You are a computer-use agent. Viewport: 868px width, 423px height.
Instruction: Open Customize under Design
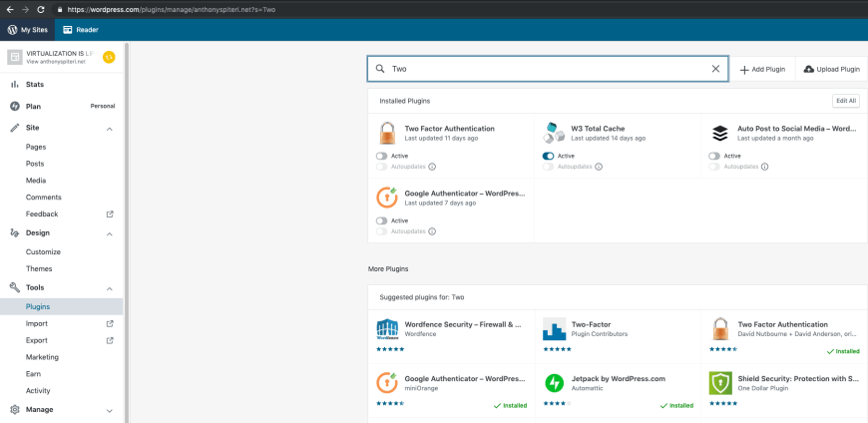pyautogui.click(x=43, y=252)
